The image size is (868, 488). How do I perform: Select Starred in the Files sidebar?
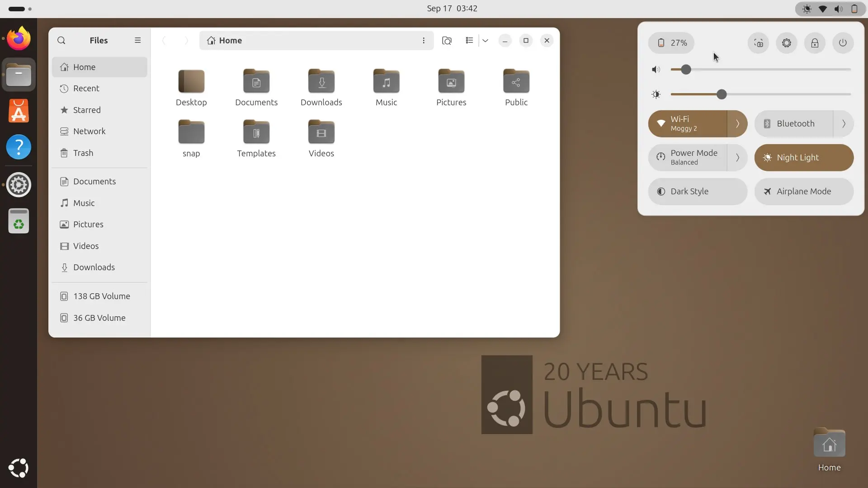tap(99, 110)
